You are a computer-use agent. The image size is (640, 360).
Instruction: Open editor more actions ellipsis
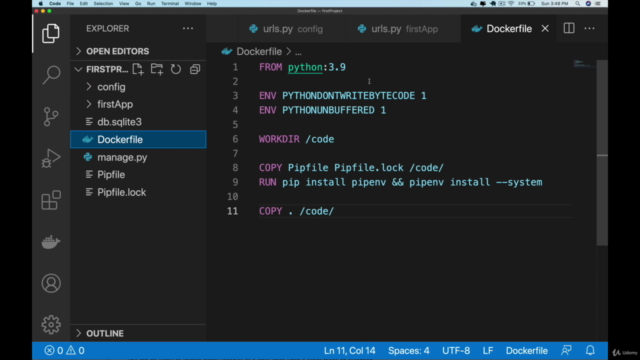click(589, 29)
